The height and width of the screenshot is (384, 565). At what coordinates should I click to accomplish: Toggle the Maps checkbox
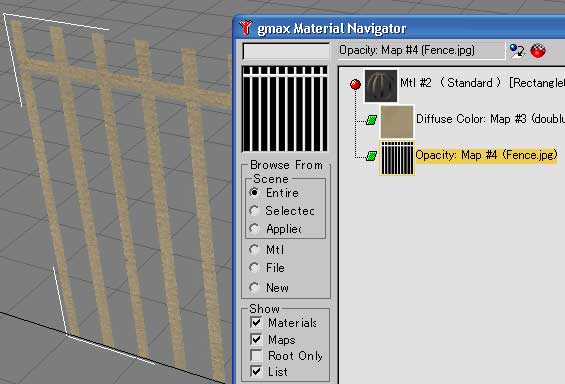click(x=256, y=339)
